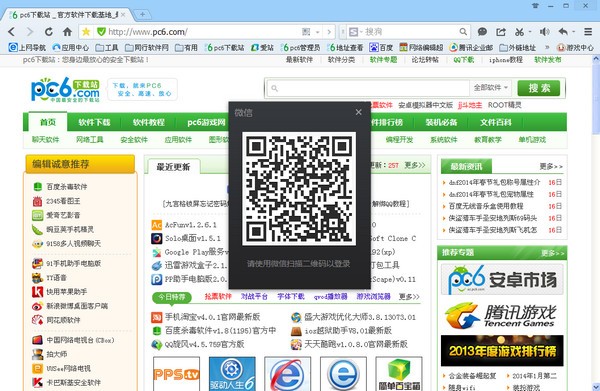The height and width of the screenshot is (391, 600).
Task: Go back with the browser back arrow
Action: tap(11, 32)
